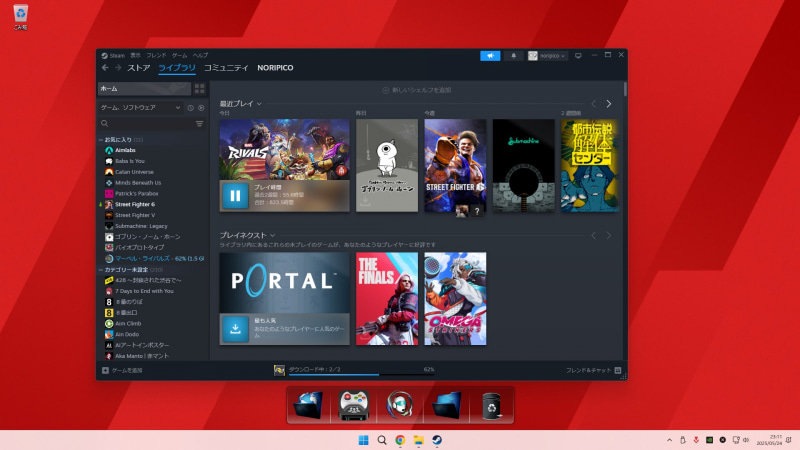Click the magnifier icon in library search
Image resolution: width=800 pixels, height=450 pixels.
105,123
